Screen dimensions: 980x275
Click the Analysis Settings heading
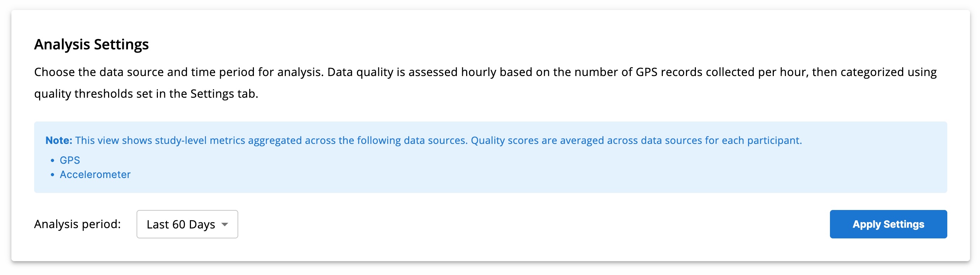[x=91, y=44]
